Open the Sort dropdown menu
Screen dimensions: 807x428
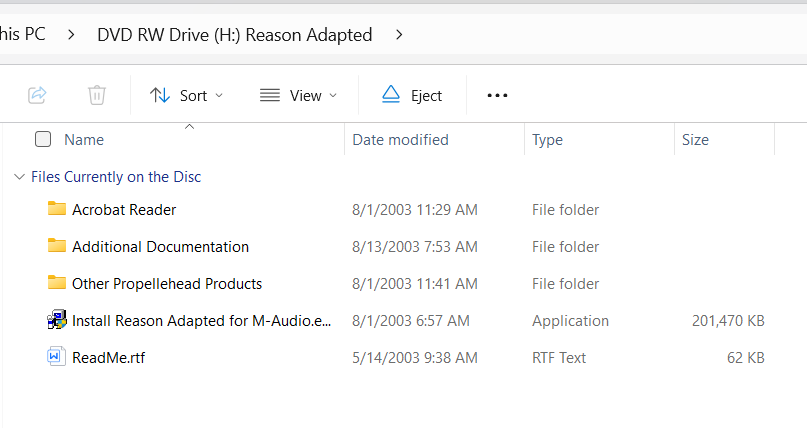coord(186,96)
